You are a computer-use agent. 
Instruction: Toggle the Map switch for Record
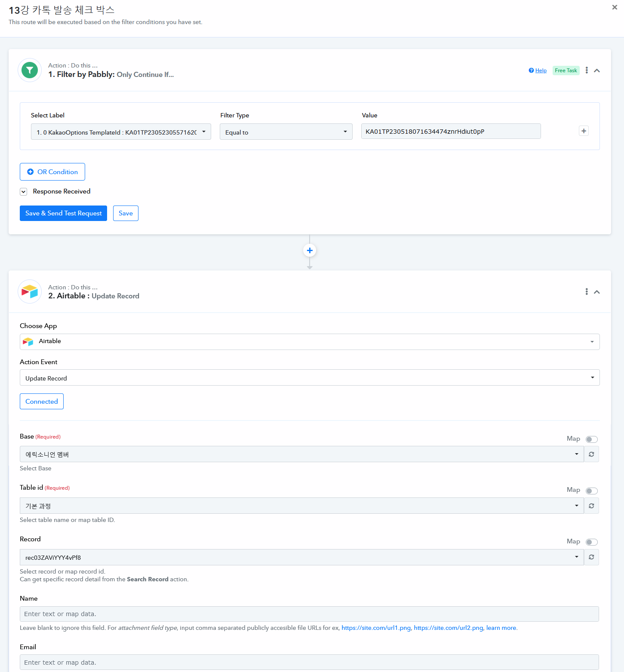(592, 542)
